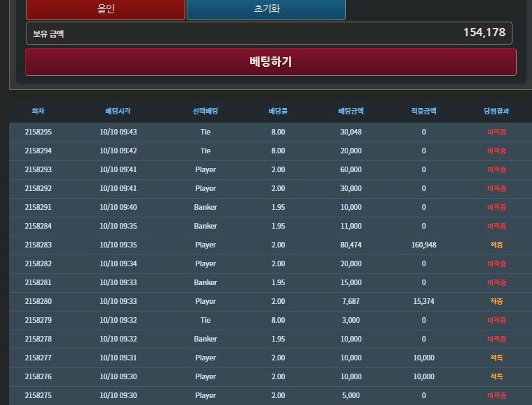The image size is (532, 405).
Task: Click the Player selection in row 2158293
Action: [x=205, y=169]
